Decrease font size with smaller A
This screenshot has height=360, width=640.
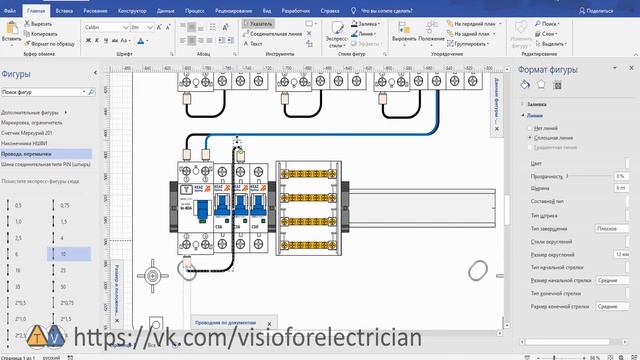(x=168, y=27)
